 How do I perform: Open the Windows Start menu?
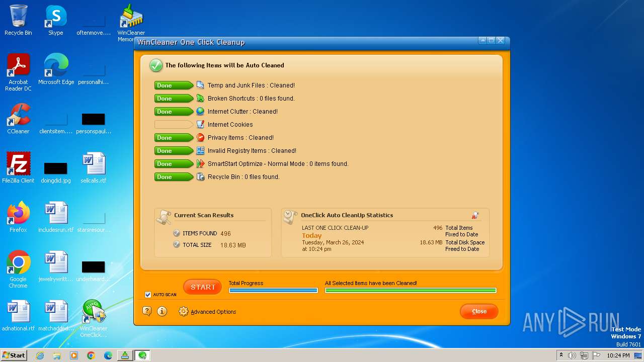pos(14,355)
